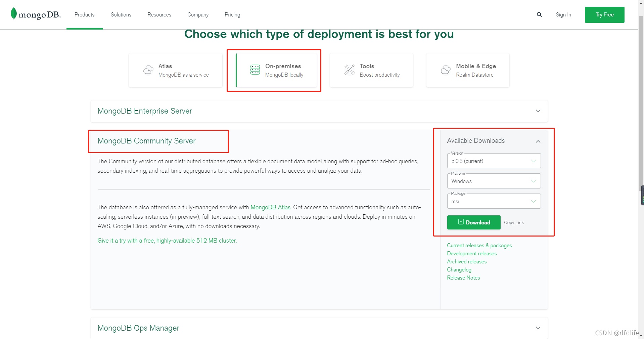Click the Tools wrench icon
The height and width of the screenshot is (339, 644).
click(x=350, y=70)
